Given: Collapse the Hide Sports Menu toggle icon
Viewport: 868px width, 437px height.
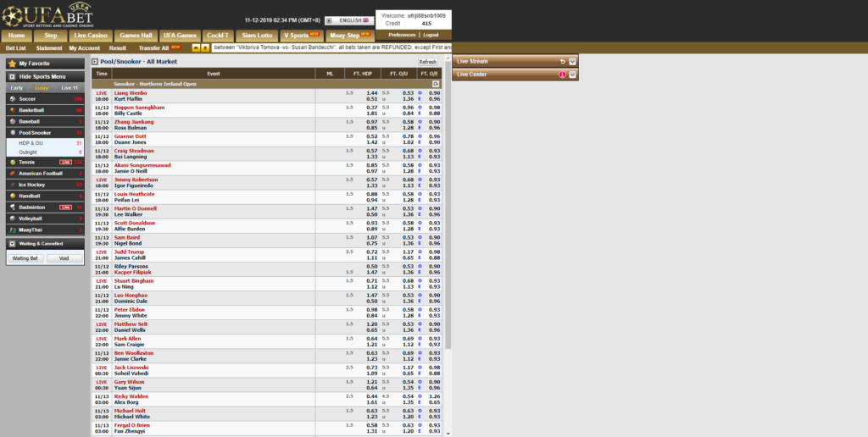Looking at the screenshot, I should coord(12,76).
